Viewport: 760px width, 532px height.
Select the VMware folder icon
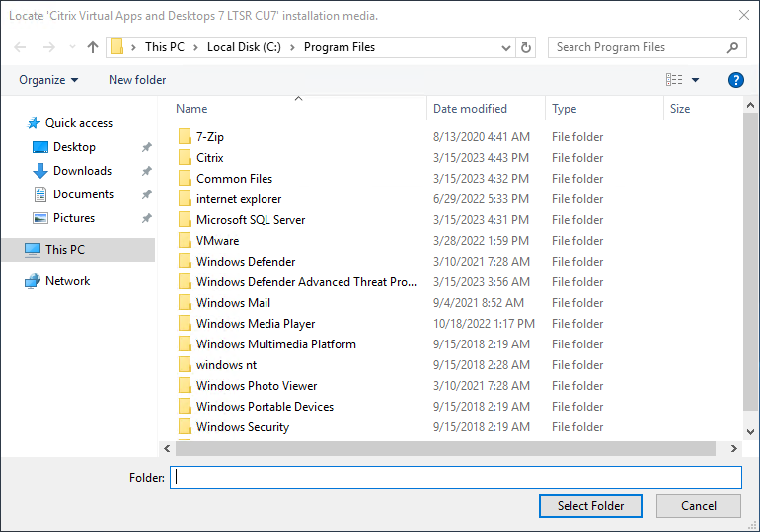[x=185, y=240]
